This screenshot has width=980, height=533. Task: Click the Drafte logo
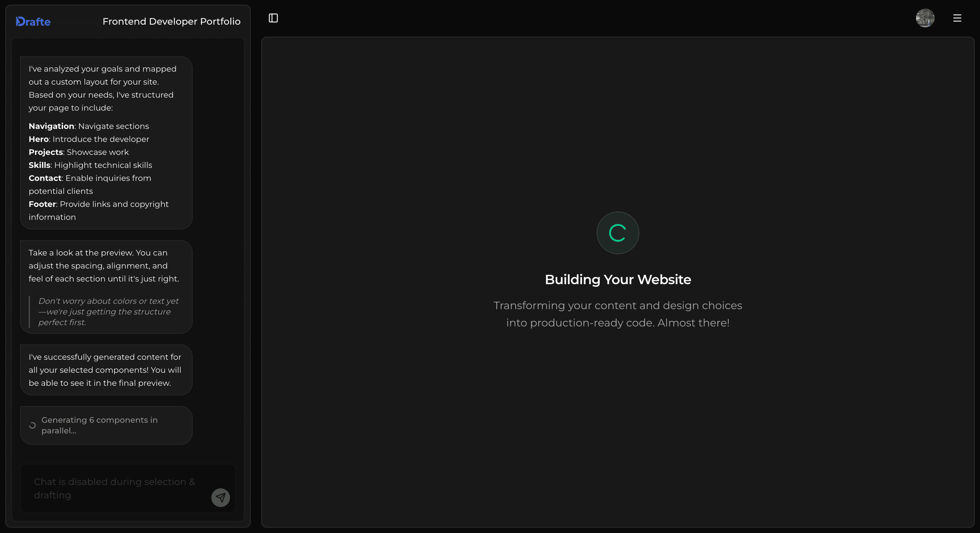click(33, 22)
